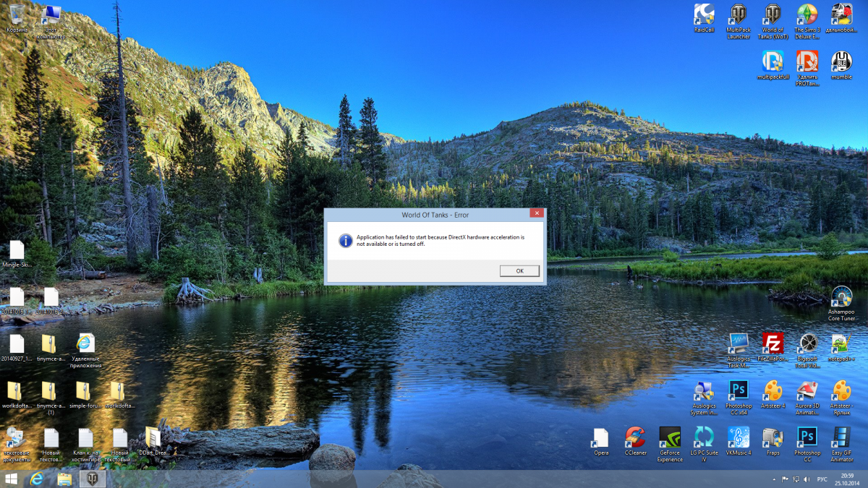Screen dimensions: 868x488
Task: Select the FileZilla Portable shortcut
Action: pos(773,347)
